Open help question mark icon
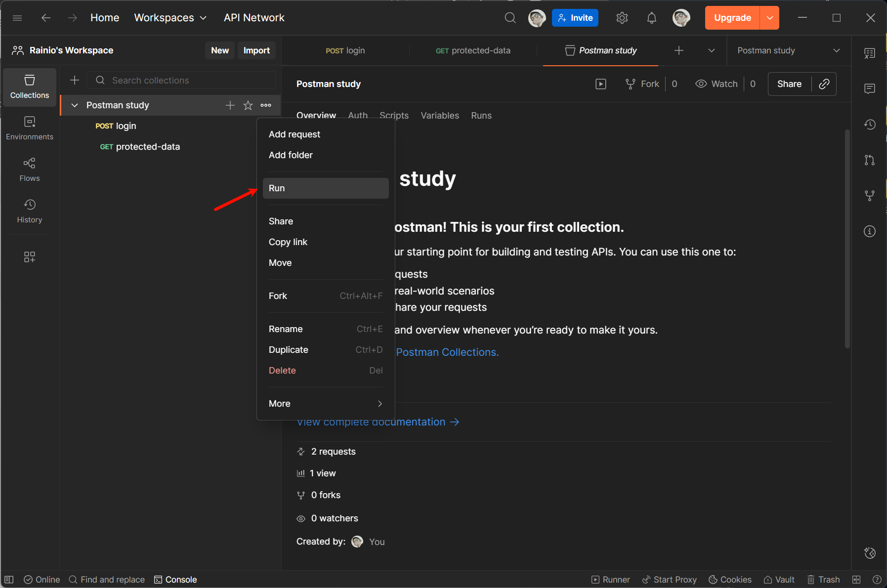 point(877,580)
